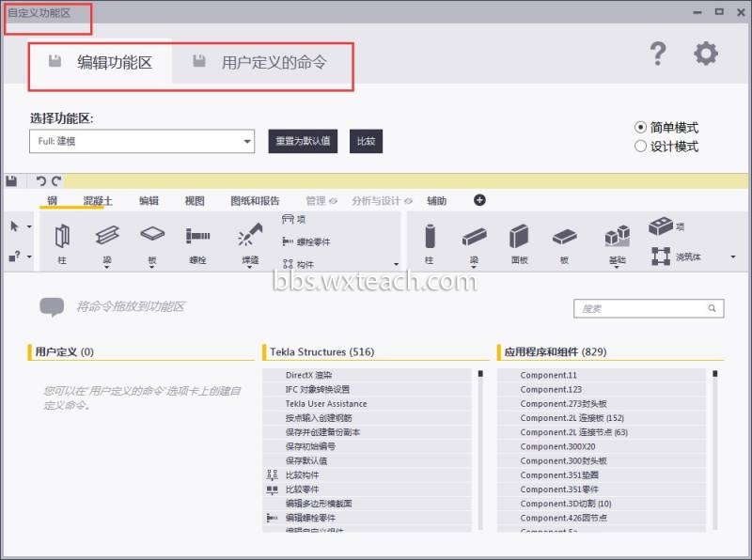Click the 重置为默认值 button
This screenshot has height=560, width=752.
pos(303,141)
